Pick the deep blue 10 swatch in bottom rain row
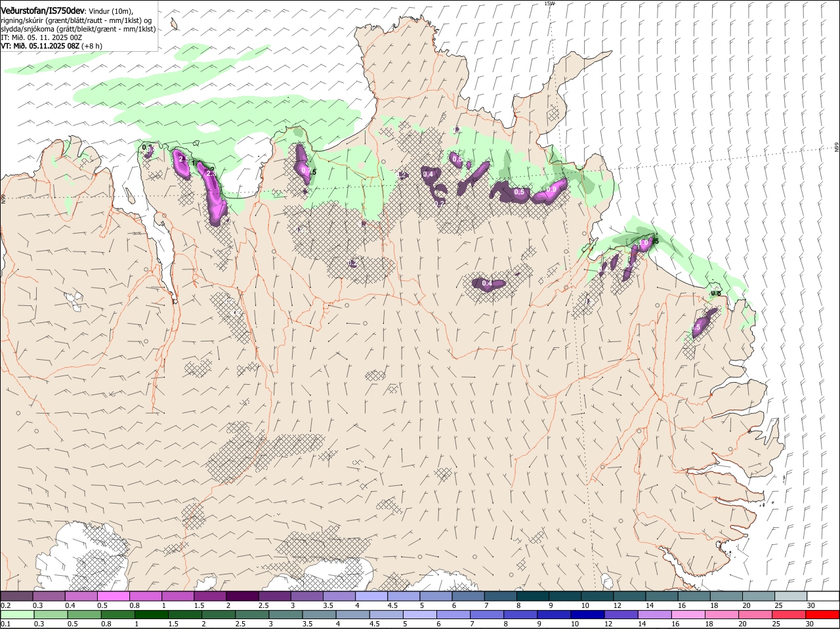This screenshot has width=840, height=629. coord(588,615)
